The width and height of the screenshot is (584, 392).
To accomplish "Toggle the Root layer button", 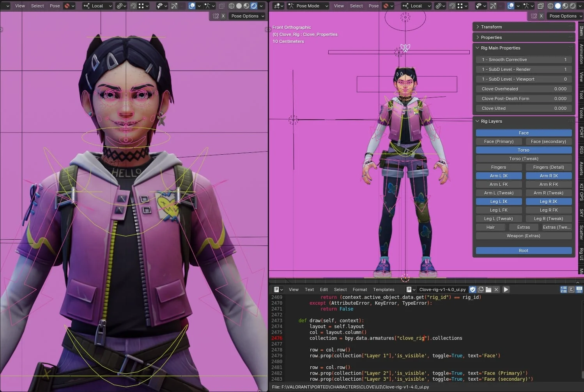I will pos(524,251).
